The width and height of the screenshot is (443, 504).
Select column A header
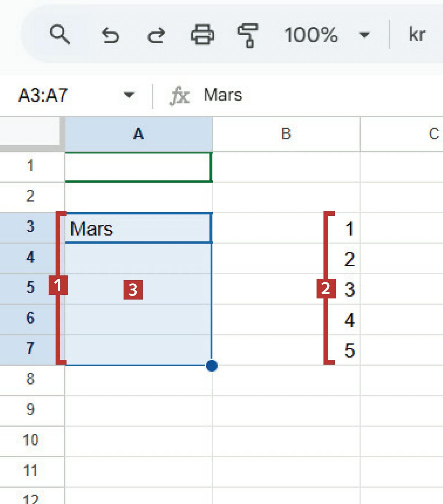coord(139,134)
